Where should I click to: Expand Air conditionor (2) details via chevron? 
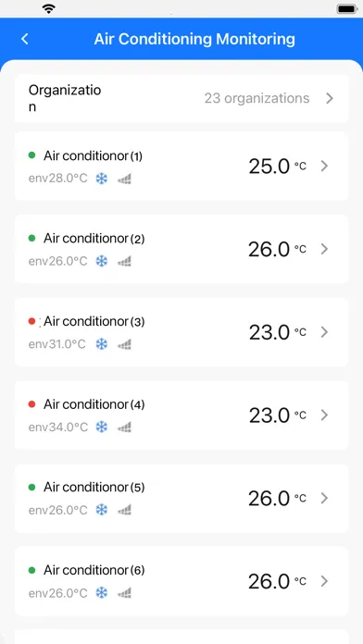pos(324,249)
